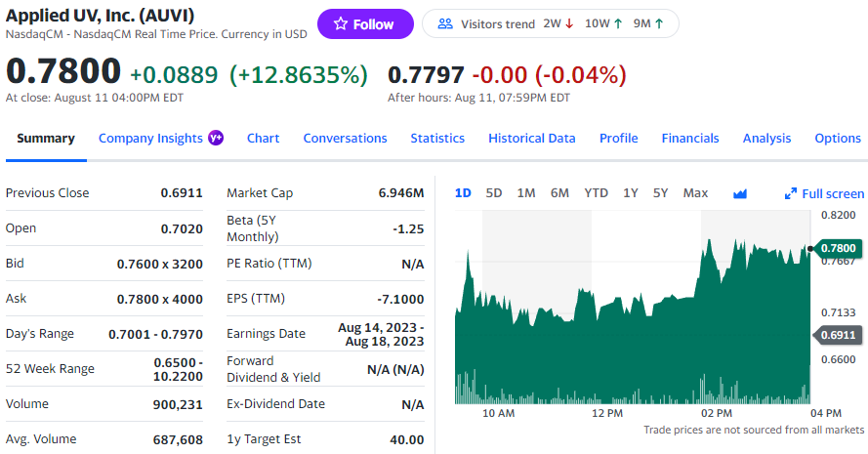This screenshot has width=868, height=454.
Task: Switch to the Chart tab
Action: [x=263, y=139]
